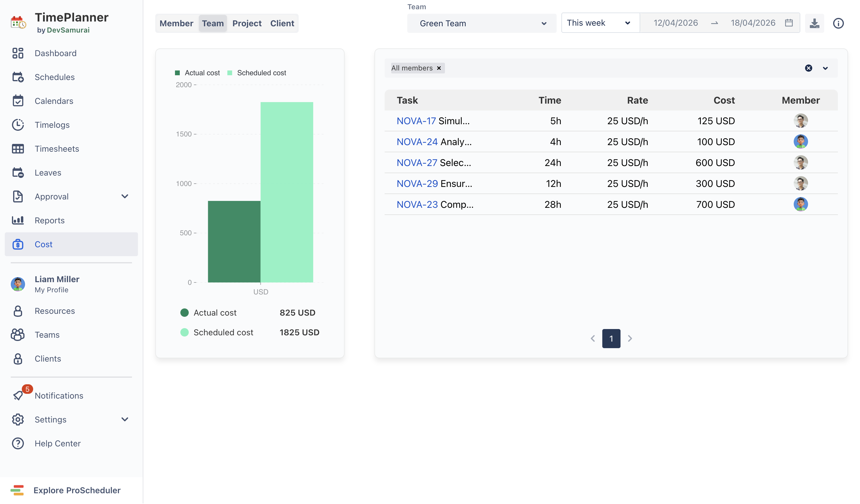Switch to the Member tab
Viewport: 860px width, 504px height.
point(176,23)
